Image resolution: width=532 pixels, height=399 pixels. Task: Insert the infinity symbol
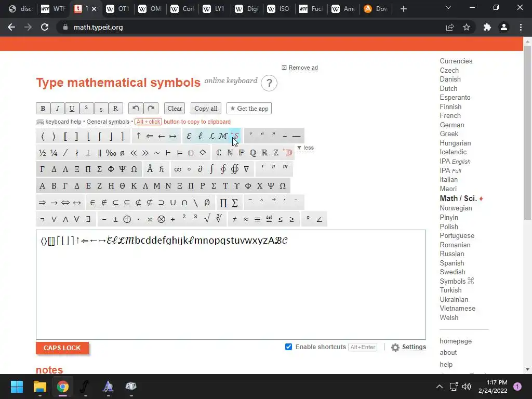coord(178,169)
